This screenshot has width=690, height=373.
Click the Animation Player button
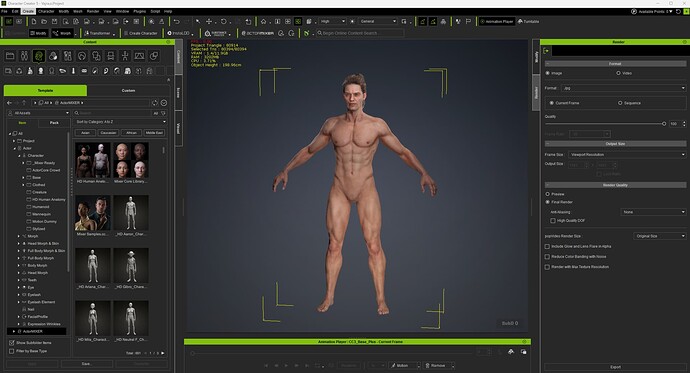tap(497, 21)
